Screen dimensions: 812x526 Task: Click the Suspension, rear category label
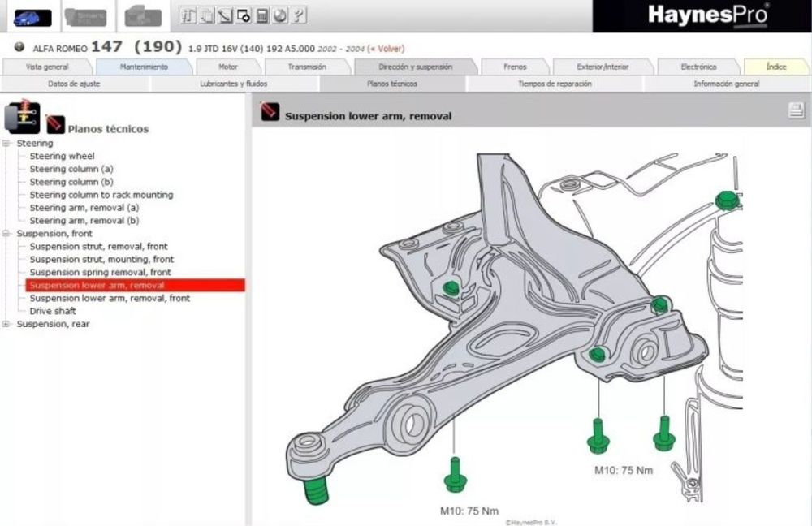(53, 324)
